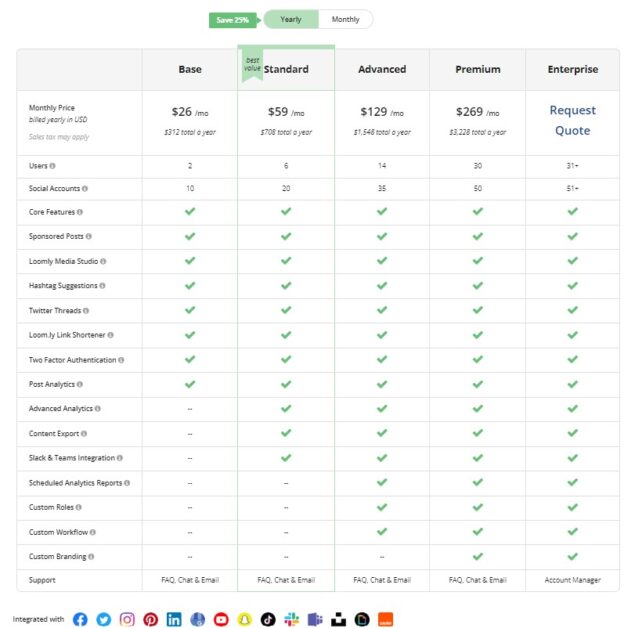Screen dimensions: 635x628
Task: Open info tooltip next to Loom.ly Link Shortener
Action: pyautogui.click(x=111, y=335)
